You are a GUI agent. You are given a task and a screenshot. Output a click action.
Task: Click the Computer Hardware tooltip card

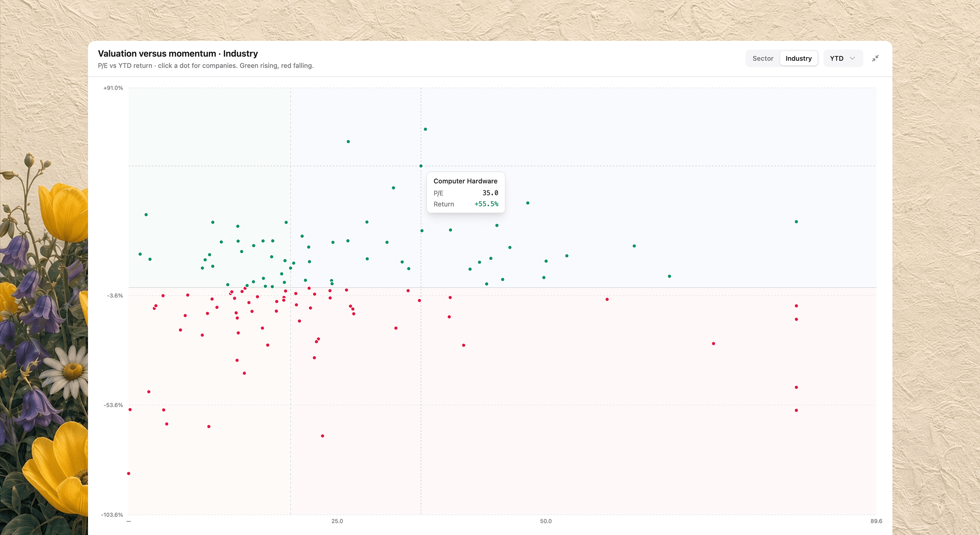click(x=466, y=192)
